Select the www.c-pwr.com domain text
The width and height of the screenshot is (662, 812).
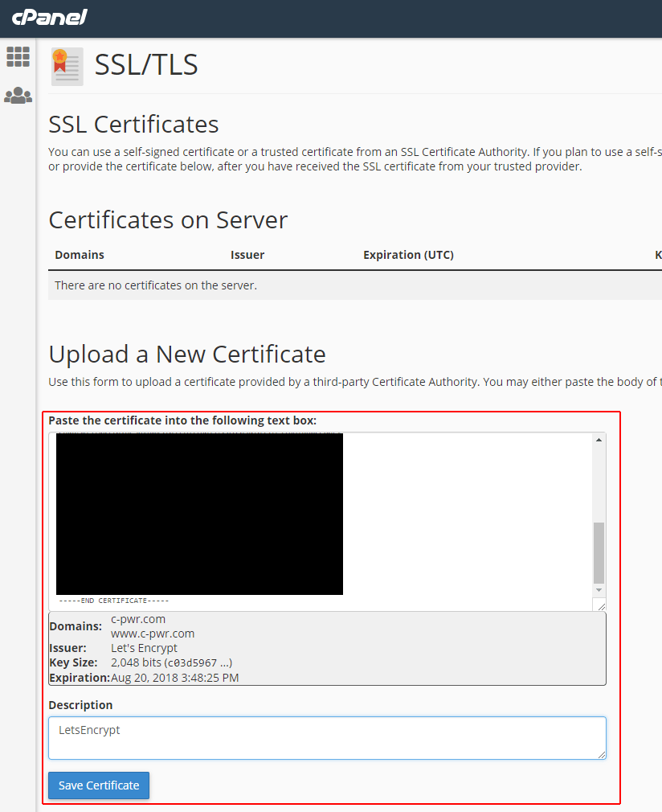[x=153, y=634]
